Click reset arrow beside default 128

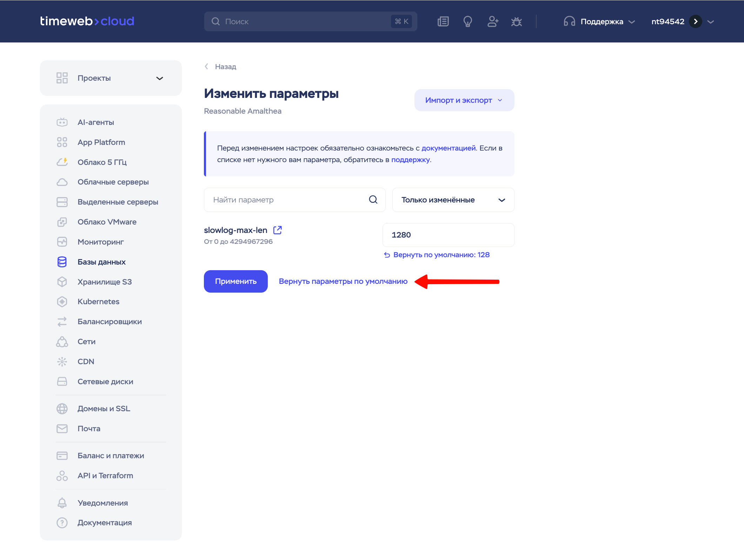(387, 255)
